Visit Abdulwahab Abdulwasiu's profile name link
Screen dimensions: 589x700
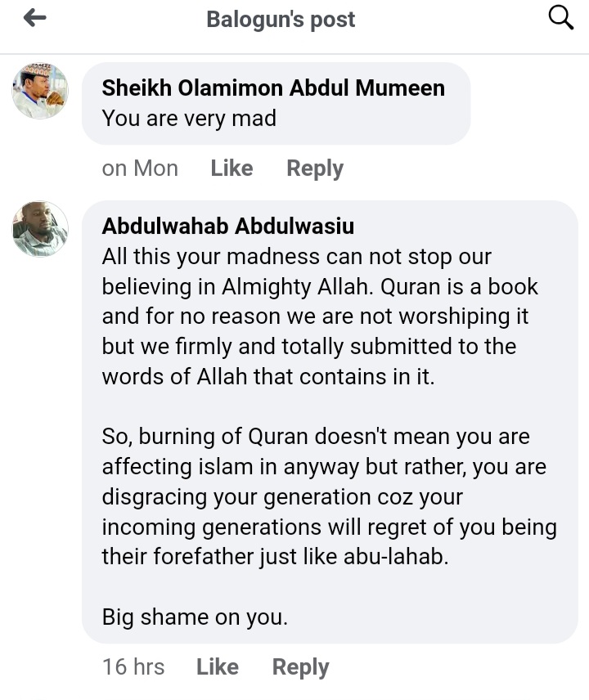pyautogui.click(x=228, y=227)
